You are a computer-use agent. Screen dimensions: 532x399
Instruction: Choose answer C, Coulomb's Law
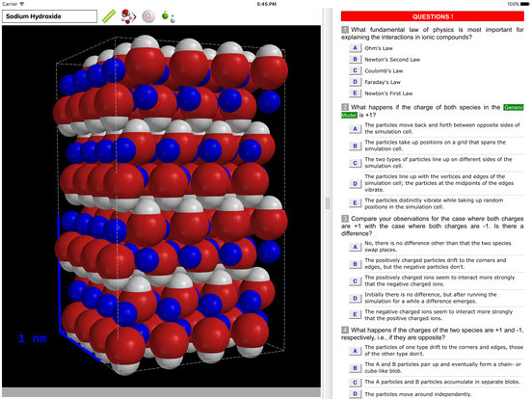355,70
